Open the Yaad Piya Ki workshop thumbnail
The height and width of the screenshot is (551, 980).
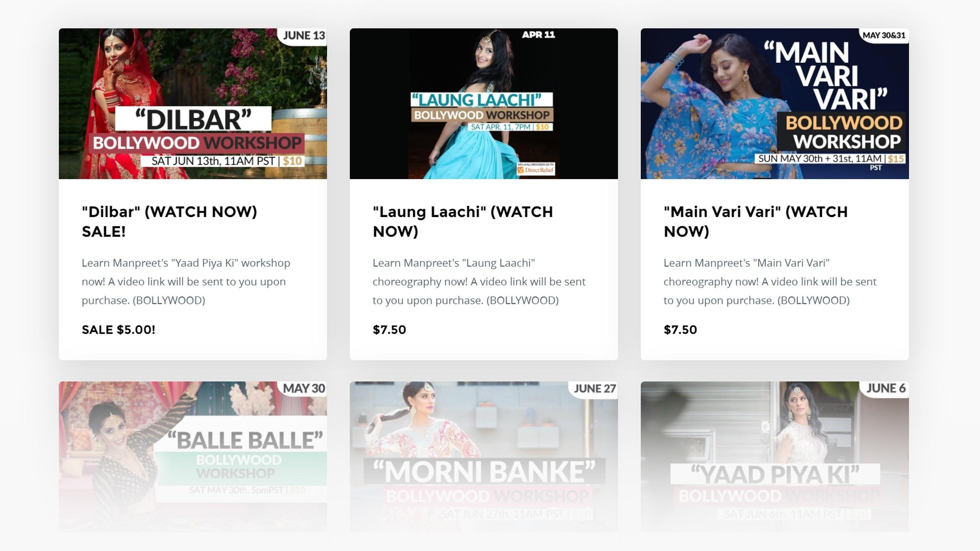[x=774, y=456]
